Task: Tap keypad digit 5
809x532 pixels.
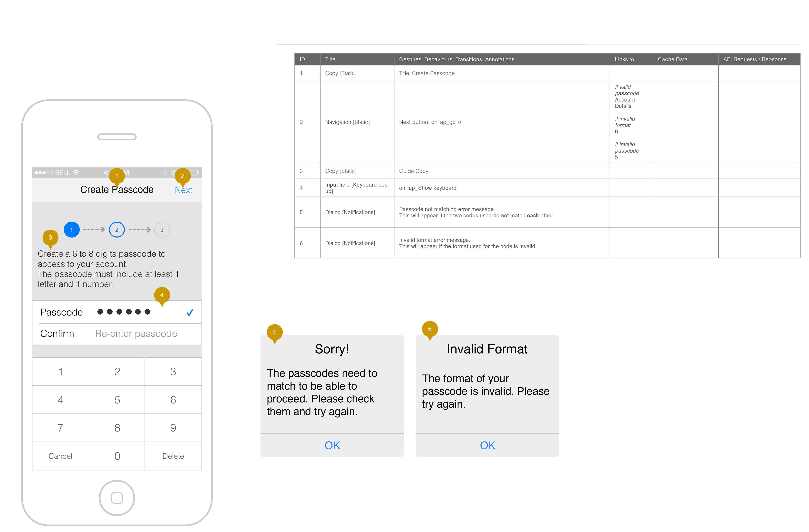Action: click(117, 400)
